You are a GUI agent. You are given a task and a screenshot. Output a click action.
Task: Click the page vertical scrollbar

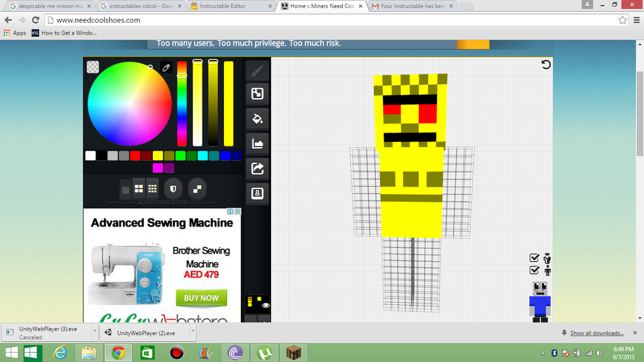pyautogui.click(x=640, y=114)
